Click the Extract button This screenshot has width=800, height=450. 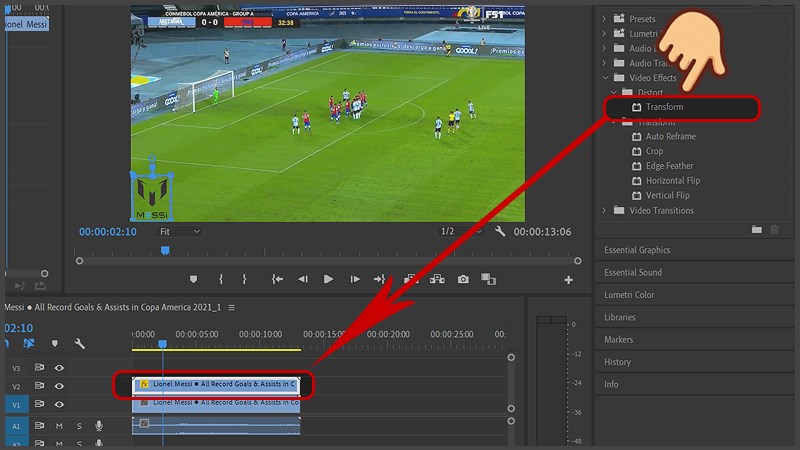click(x=437, y=279)
